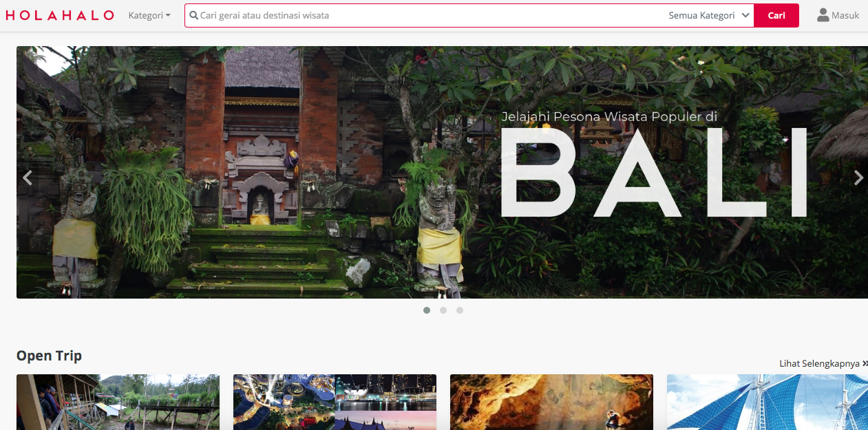The image size is (868, 430).
Task: Open third Open Trip card with orange cave
Action: pos(551,402)
